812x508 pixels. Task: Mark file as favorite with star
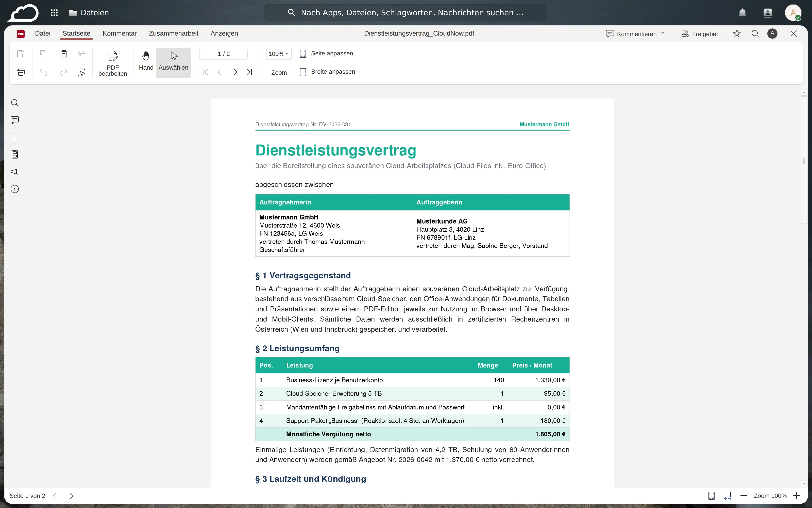click(736, 34)
